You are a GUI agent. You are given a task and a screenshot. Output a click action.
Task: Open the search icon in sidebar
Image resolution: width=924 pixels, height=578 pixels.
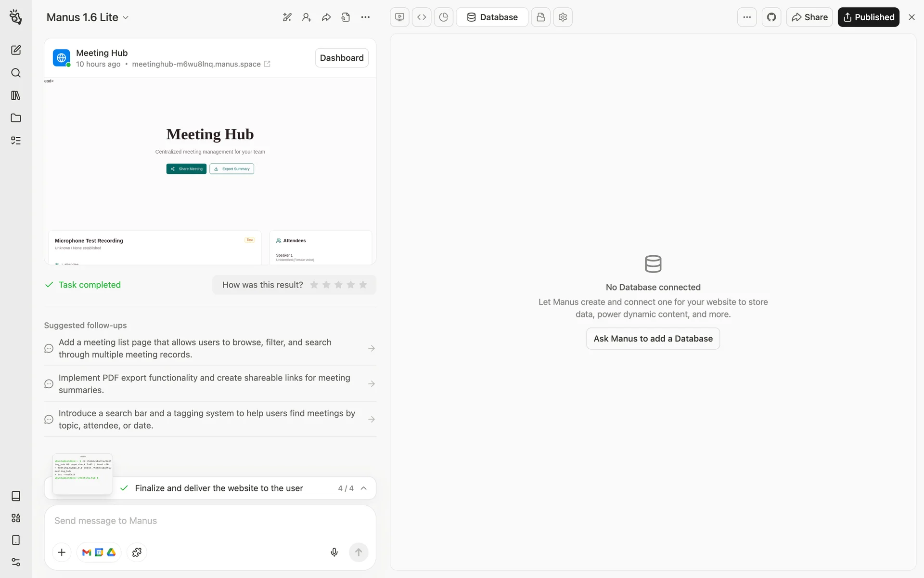16,73
